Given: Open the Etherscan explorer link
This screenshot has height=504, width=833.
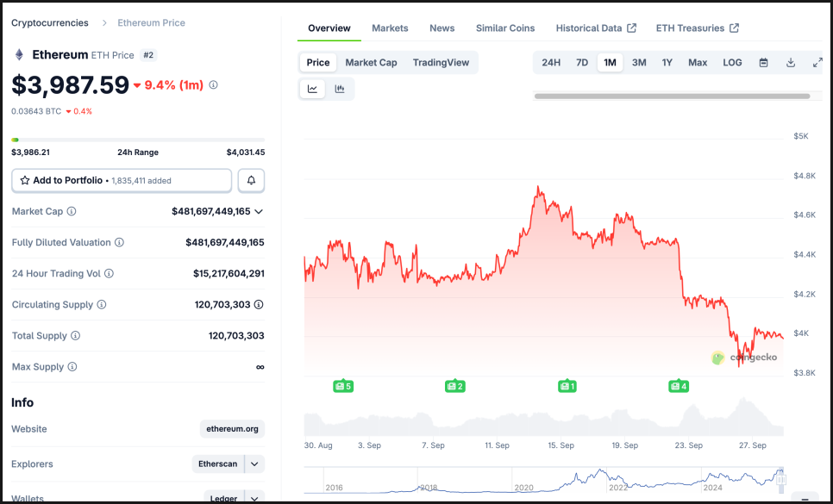Looking at the screenshot, I should coord(218,464).
